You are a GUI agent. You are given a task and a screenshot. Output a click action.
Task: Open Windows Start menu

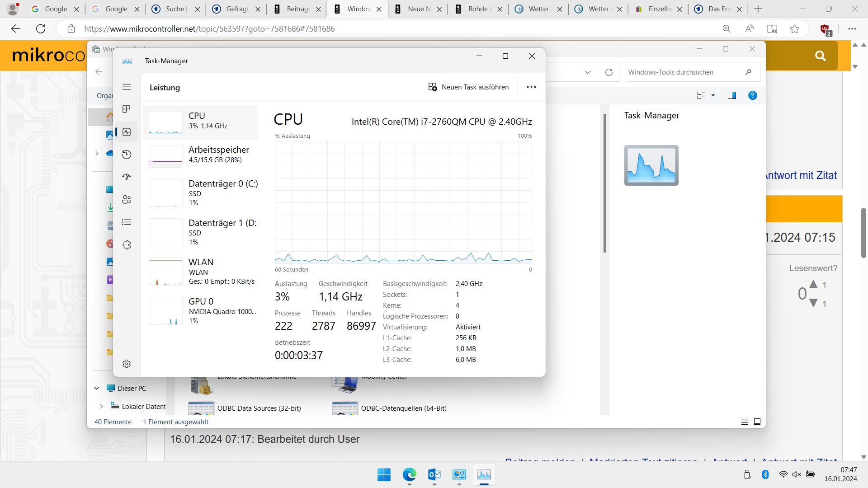(x=384, y=475)
